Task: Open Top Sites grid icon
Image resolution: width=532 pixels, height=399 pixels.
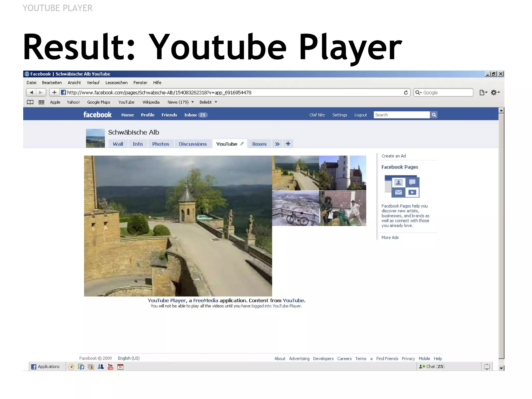Action: (41, 102)
